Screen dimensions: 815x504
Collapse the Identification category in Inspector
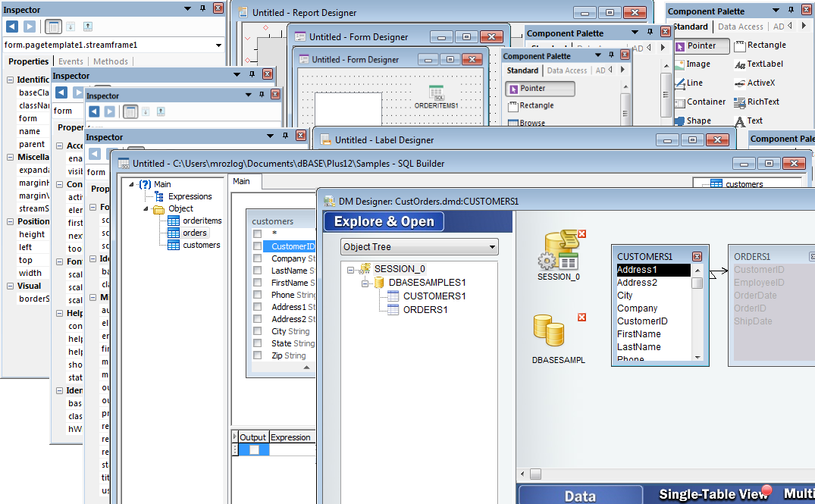(x=11, y=80)
